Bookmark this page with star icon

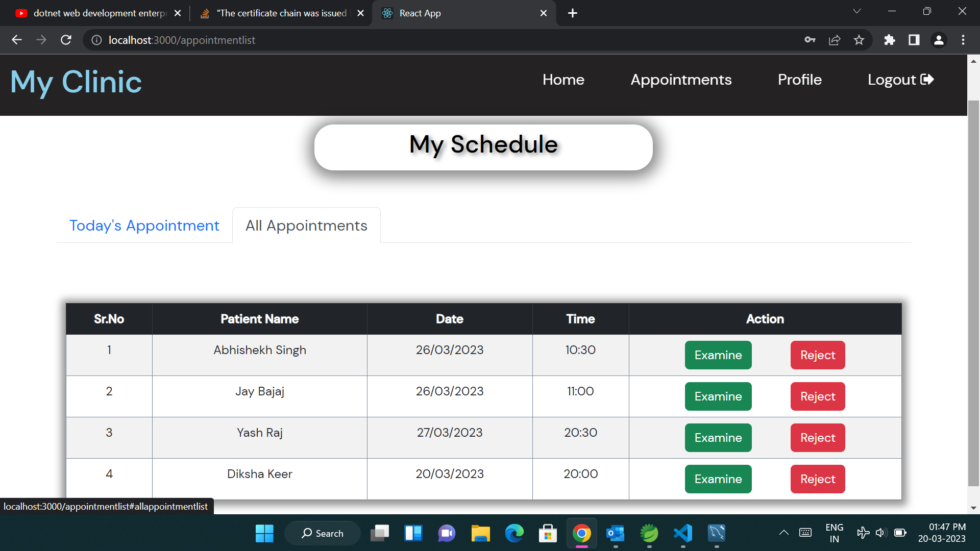coord(859,40)
